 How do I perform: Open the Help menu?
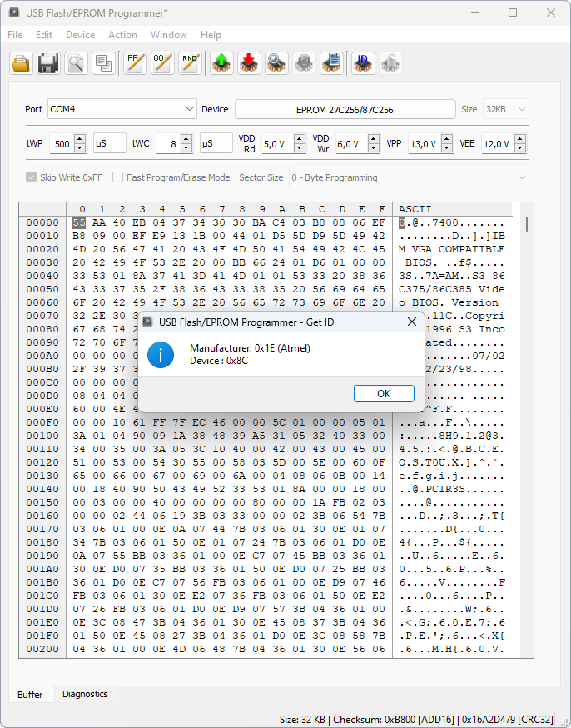[211, 35]
